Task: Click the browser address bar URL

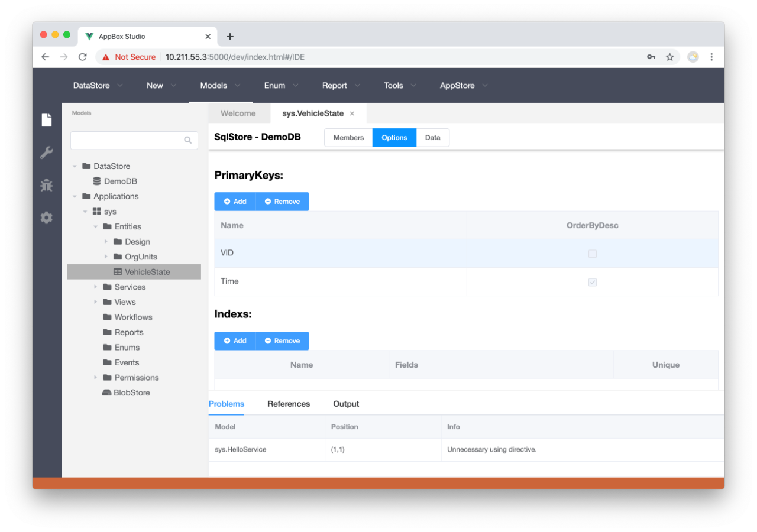Action: [235, 57]
